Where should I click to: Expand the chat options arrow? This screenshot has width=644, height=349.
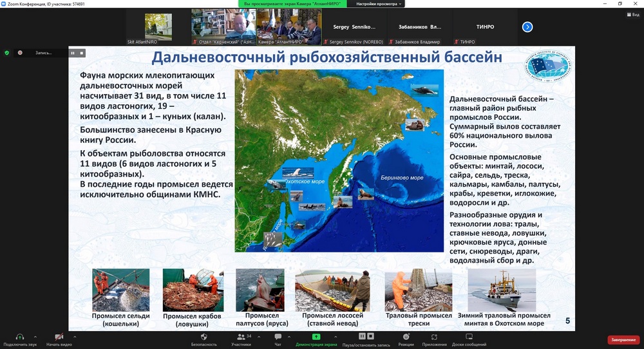[x=289, y=337]
